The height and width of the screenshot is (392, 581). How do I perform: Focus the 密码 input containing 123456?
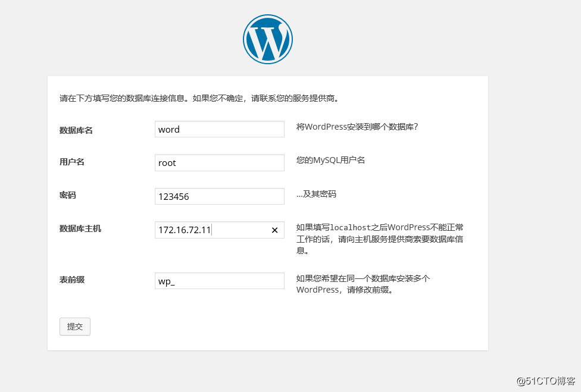(x=219, y=196)
